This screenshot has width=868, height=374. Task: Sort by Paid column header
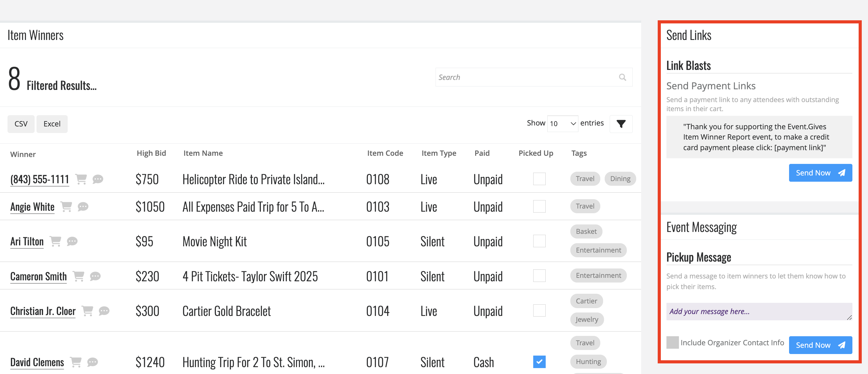(x=482, y=154)
